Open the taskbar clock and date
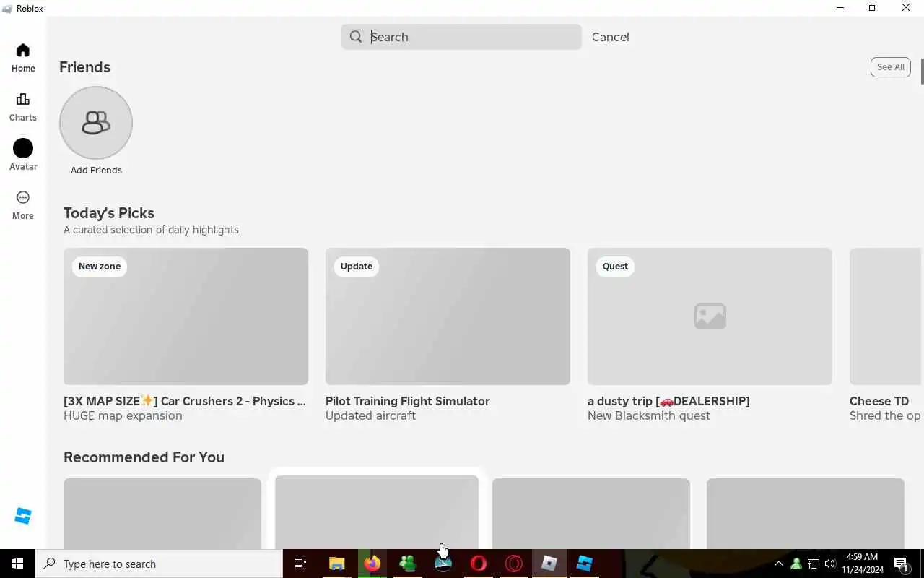Viewport: 924px width, 578px height. tap(862, 564)
